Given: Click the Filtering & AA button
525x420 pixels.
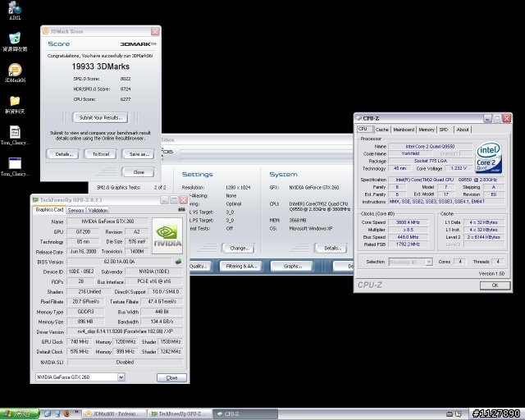Looking at the screenshot, I should click(x=240, y=267).
